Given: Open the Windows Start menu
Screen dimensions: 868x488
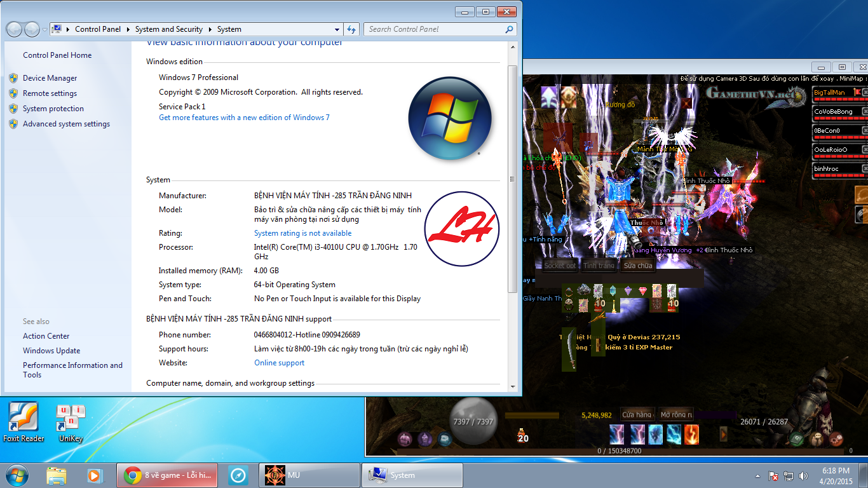Looking at the screenshot, I should pyautogui.click(x=17, y=475).
